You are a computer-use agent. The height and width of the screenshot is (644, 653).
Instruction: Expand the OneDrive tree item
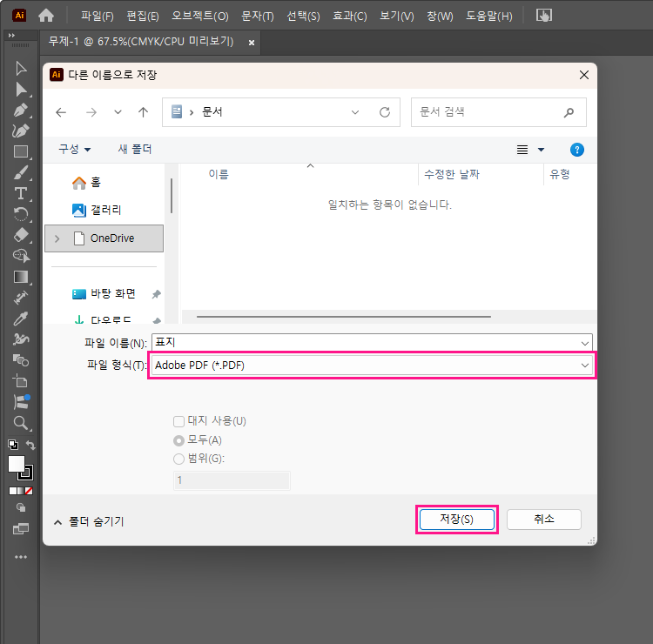pos(57,238)
